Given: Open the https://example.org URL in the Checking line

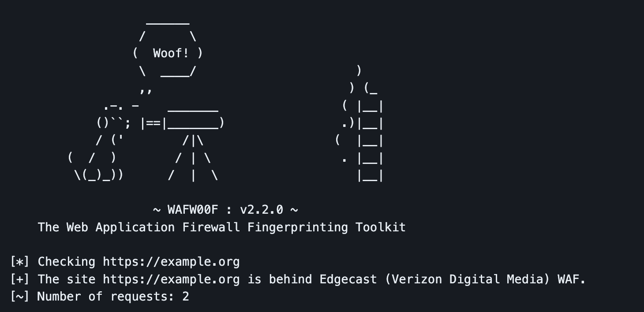Looking at the screenshot, I should [171, 262].
